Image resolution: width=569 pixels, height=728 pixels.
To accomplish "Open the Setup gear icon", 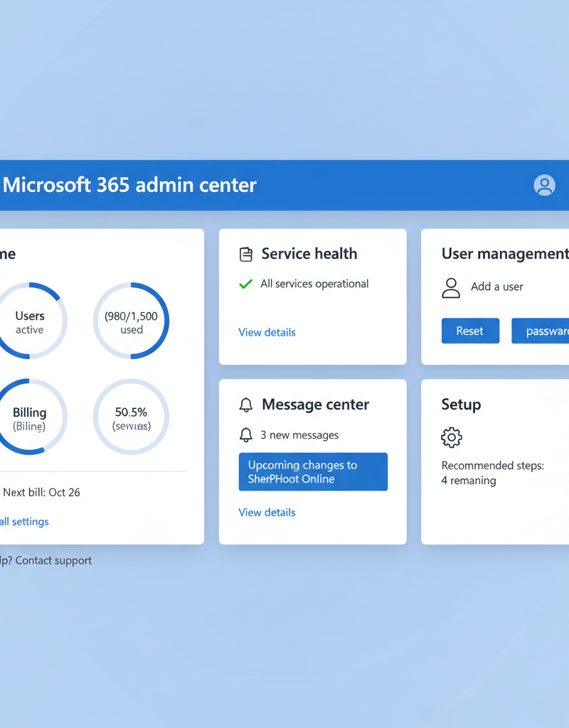I will click(x=452, y=437).
